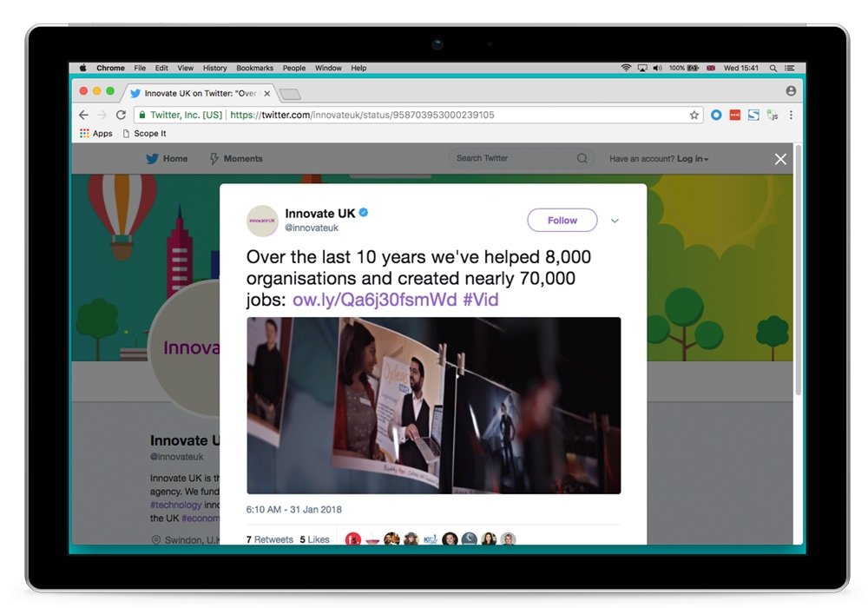Open the Notification Center icon
Viewport: 868px width, 608px height.
pos(789,68)
